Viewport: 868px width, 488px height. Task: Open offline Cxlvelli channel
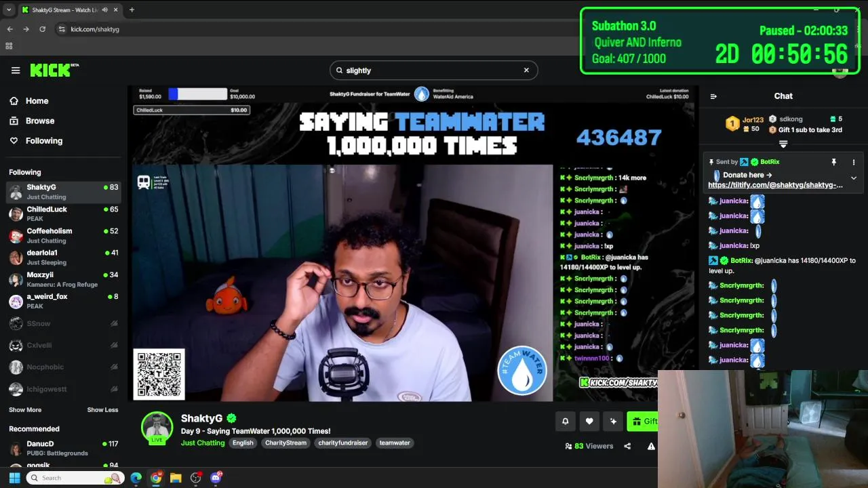(x=63, y=346)
